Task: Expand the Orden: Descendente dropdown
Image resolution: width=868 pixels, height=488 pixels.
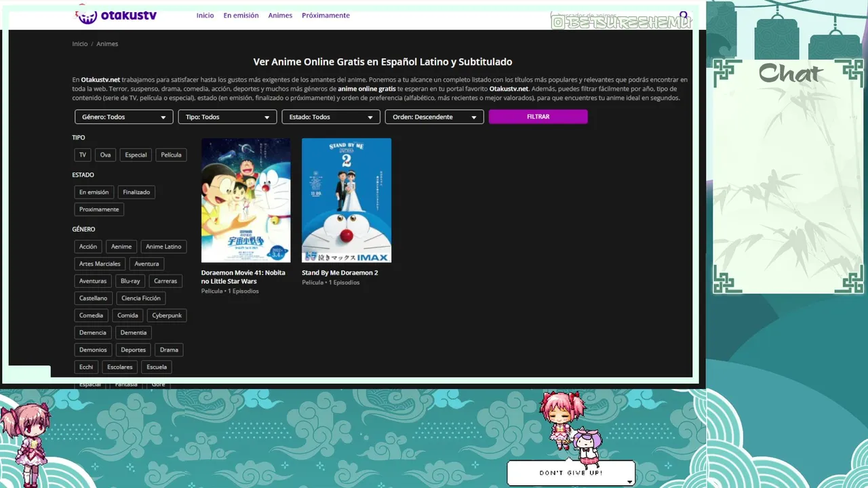Action: 434,117
